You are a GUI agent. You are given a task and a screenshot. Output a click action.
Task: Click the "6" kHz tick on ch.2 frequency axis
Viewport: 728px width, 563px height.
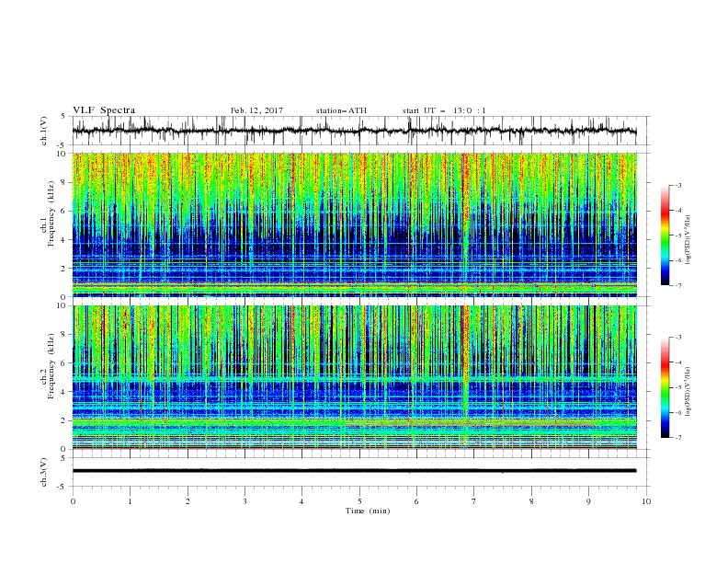(x=64, y=363)
